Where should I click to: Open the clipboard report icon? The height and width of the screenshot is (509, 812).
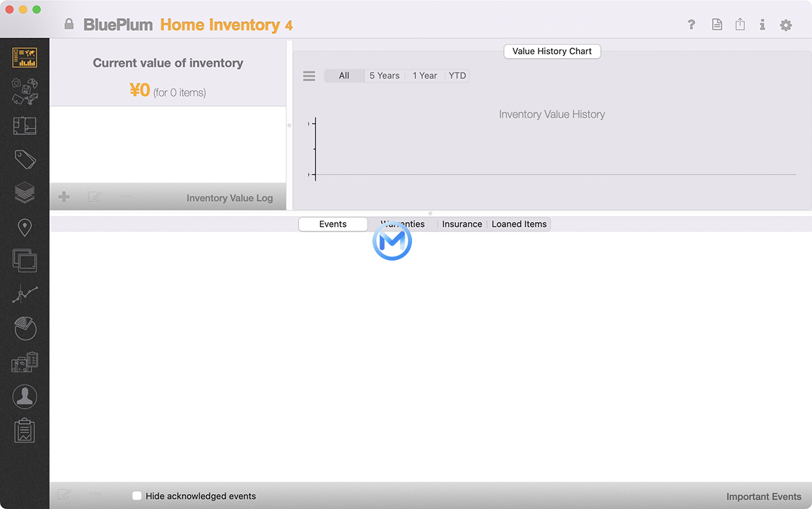point(25,430)
